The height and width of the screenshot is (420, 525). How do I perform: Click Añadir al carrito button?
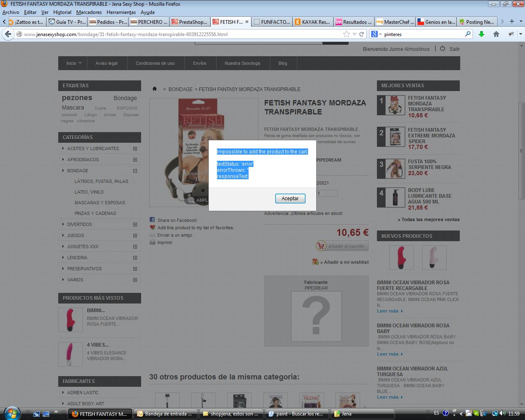tap(342, 246)
